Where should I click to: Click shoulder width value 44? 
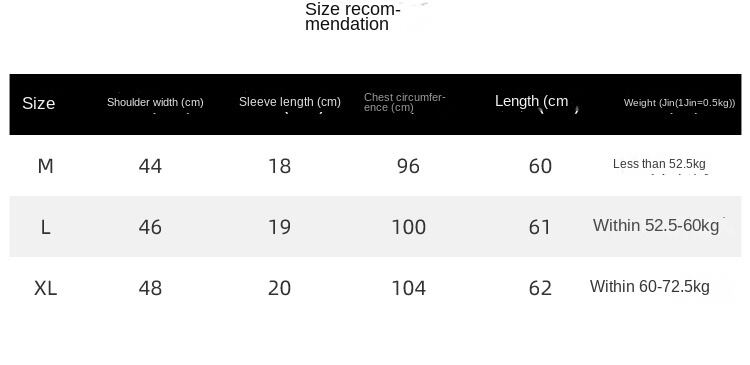[150, 166]
